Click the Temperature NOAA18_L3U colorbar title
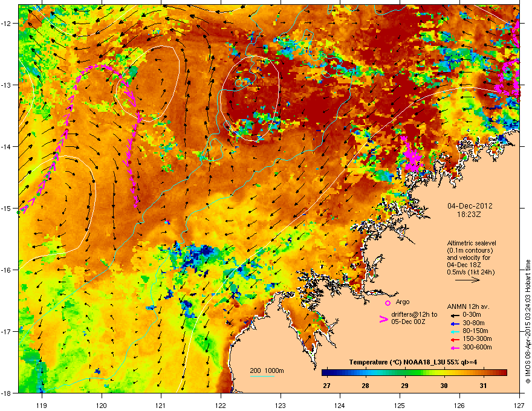532x411 pixels. point(413,362)
